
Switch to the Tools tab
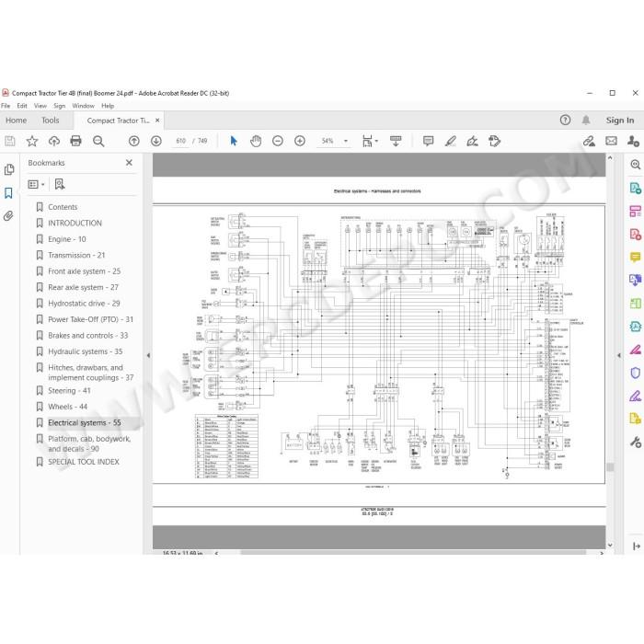50,121
